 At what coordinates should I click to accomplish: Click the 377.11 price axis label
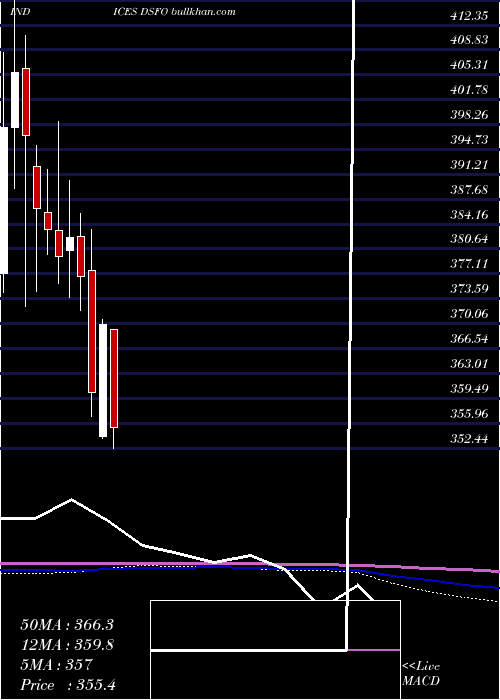pyautogui.click(x=468, y=264)
